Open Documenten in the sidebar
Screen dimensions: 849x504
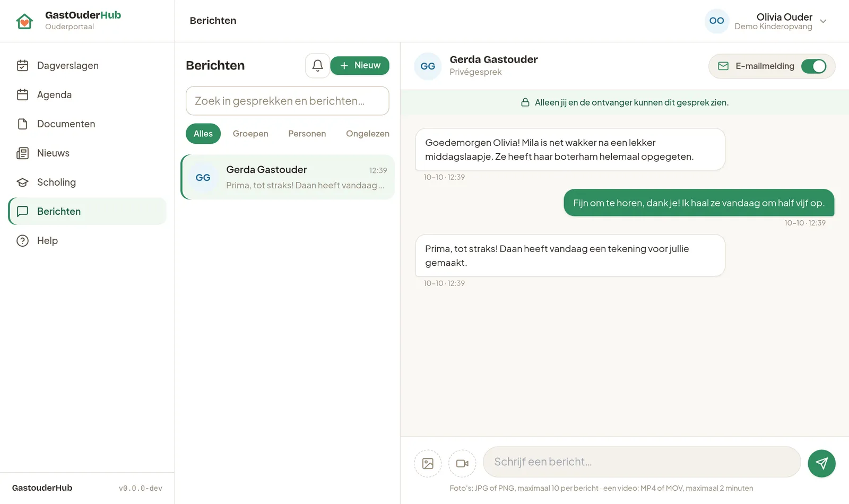point(88,124)
